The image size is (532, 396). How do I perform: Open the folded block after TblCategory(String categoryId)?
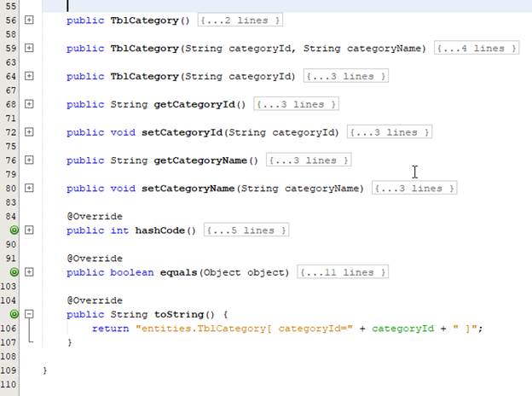pos(346,76)
